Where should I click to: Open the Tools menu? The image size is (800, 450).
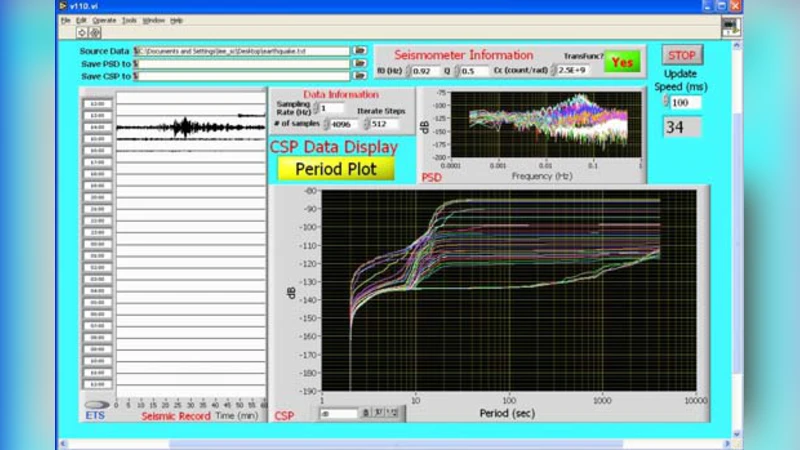pyautogui.click(x=129, y=20)
